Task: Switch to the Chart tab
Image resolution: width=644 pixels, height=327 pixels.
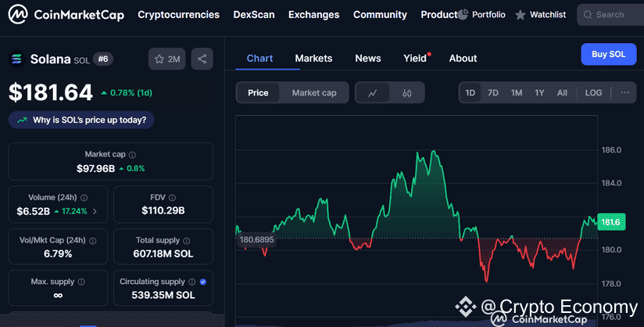Action: point(259,59)
